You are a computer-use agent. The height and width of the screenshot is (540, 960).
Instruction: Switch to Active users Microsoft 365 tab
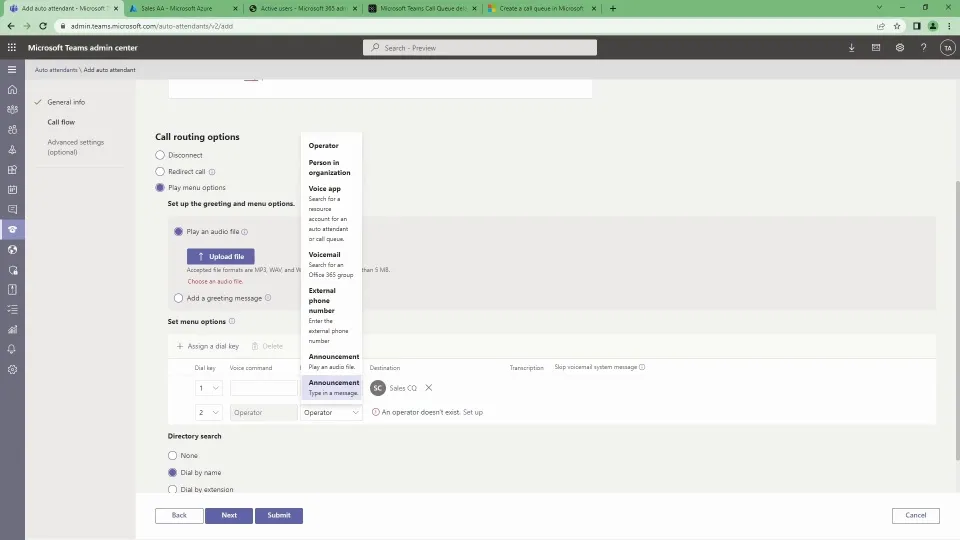click(302, 9)
